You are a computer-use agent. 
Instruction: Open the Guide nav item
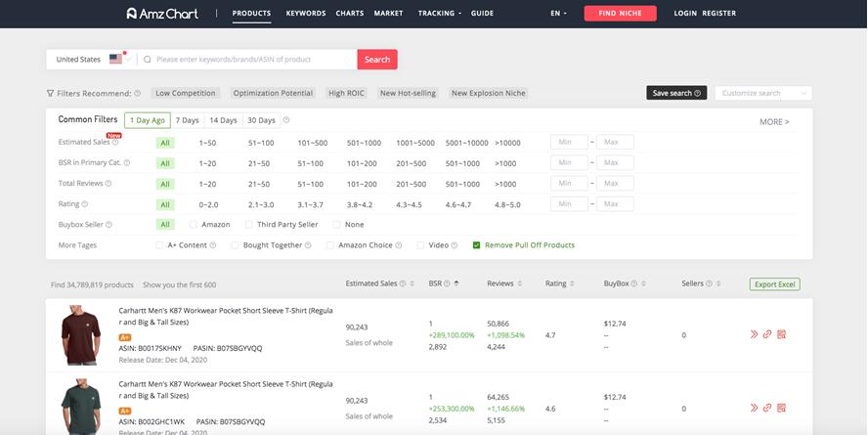tap(482, 14)
